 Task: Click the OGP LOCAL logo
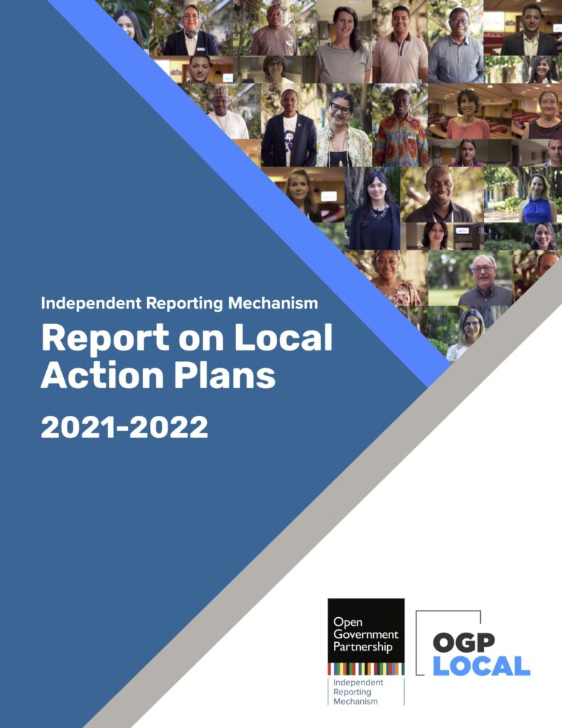pos(473,643)
